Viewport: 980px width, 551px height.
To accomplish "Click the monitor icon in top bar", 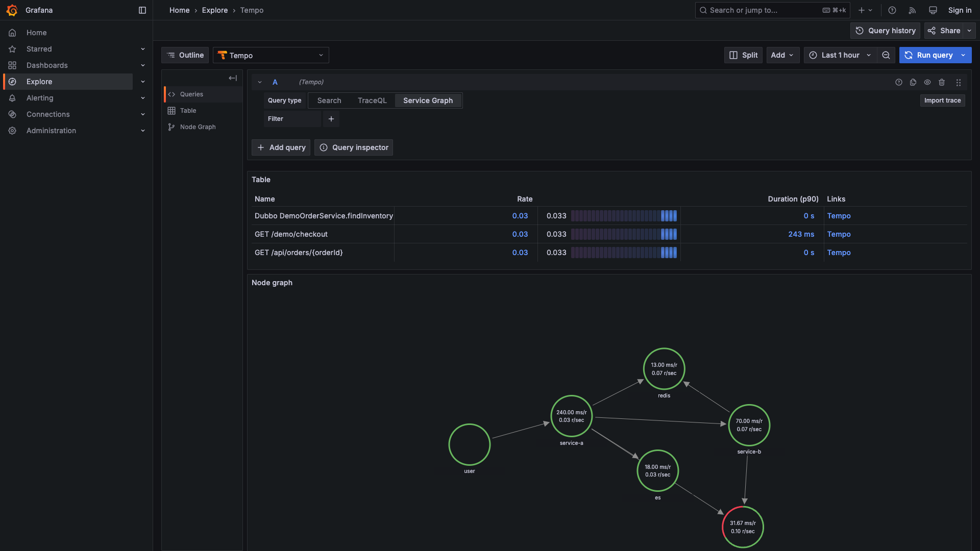I will (933, 10).
